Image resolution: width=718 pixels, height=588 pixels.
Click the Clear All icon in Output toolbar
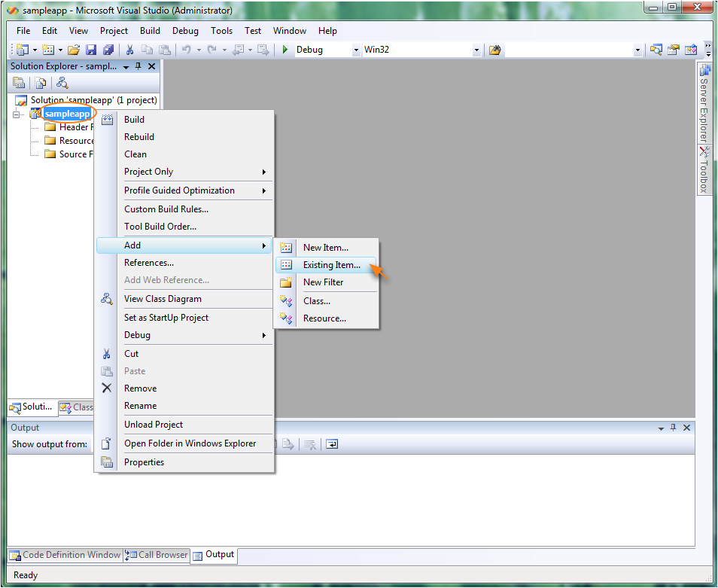click(310, 444)
